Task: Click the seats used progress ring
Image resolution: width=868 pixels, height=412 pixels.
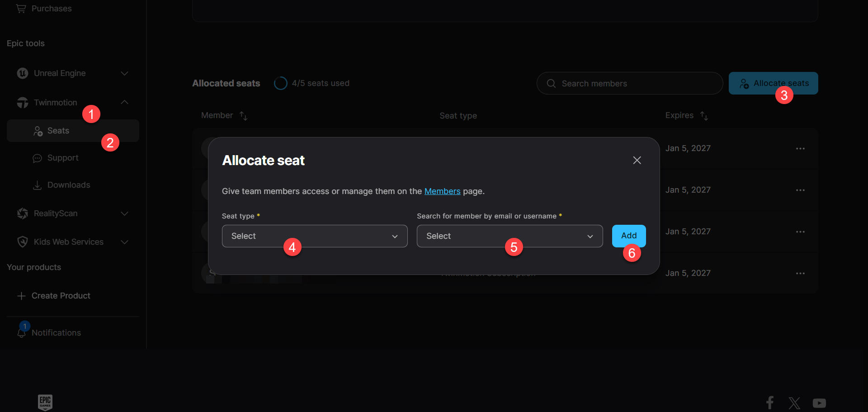Action: pos(280,83)
